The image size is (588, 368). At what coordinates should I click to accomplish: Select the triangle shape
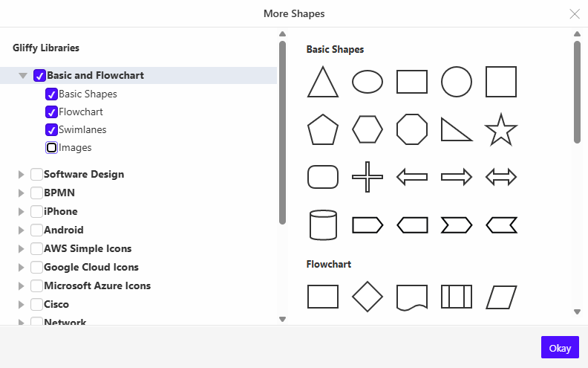point(323,82)
